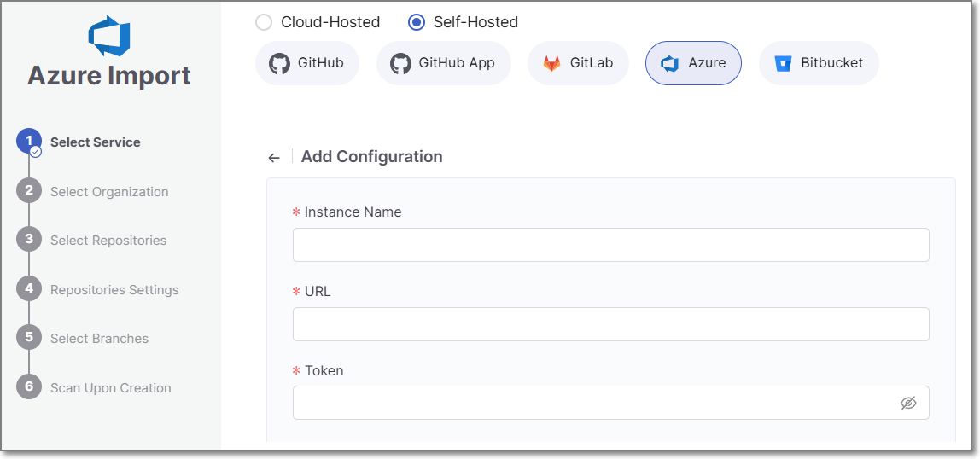The height and width of the screenshot is (459, 980).
Task: Go to step 5 Select Branches
Action: pos(99,338)
